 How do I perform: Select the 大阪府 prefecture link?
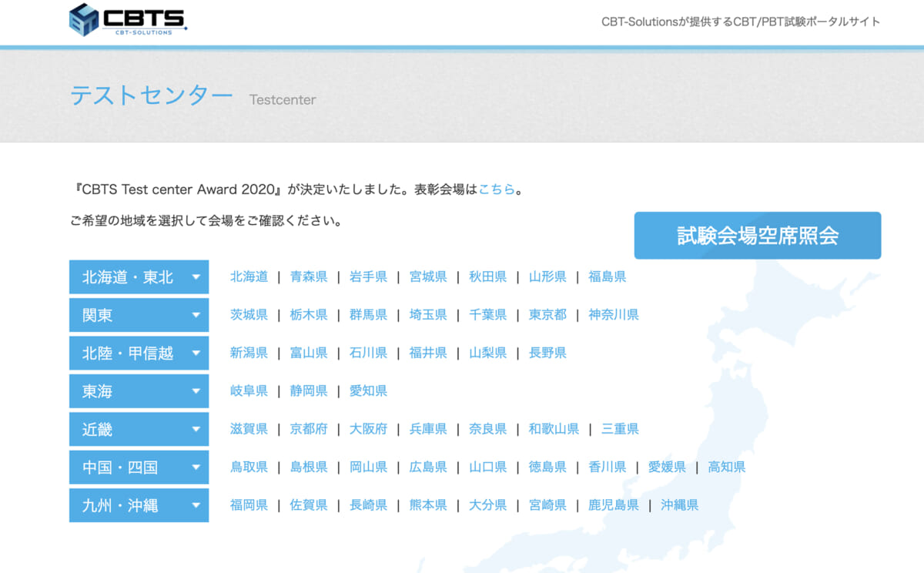click(368, 429)
